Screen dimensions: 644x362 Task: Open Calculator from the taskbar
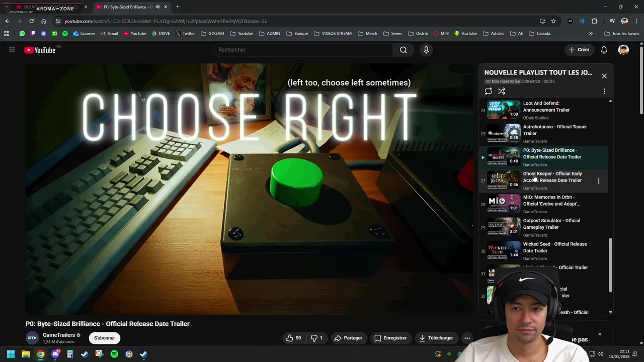click(x=70, y=354)
